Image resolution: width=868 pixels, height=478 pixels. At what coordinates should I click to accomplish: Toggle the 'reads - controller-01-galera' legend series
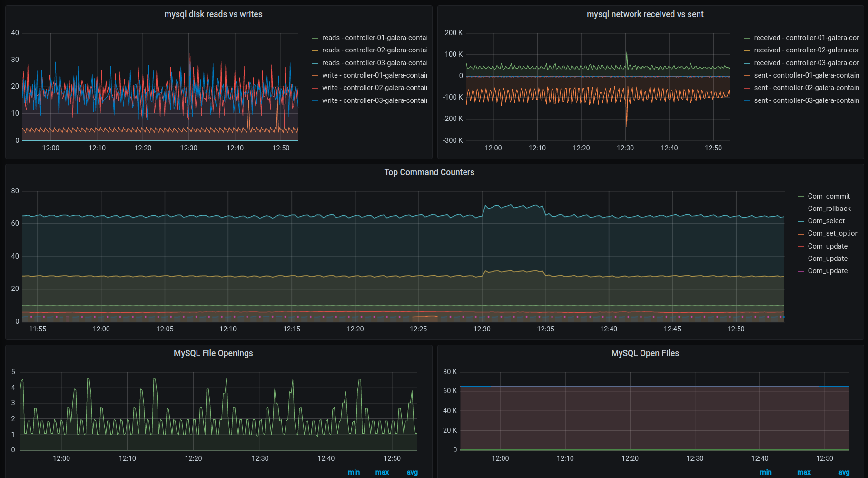374,38
